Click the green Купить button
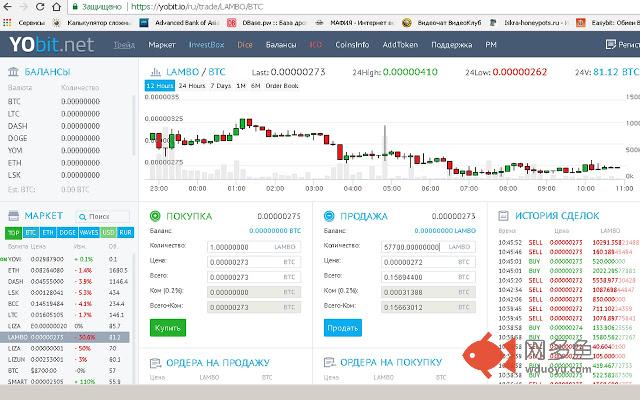This screenshot has width=640, height=400. (x=168, y=328)
